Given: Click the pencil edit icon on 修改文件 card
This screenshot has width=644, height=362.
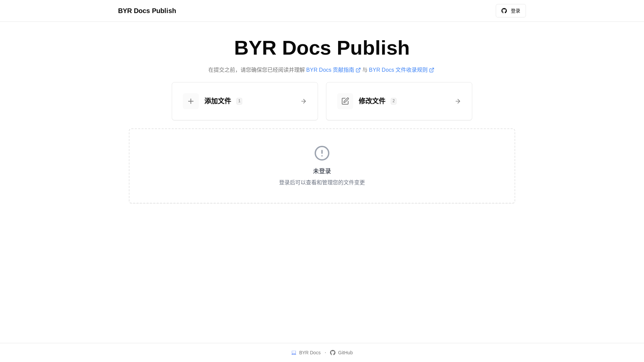Looking at the screenshot, I should coord(345,101).
